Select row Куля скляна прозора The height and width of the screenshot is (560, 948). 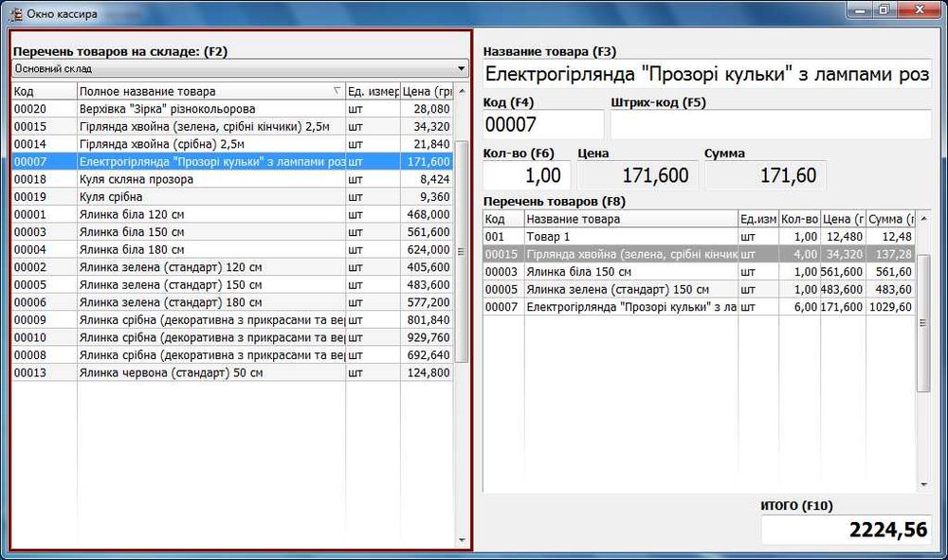(232, 179)
